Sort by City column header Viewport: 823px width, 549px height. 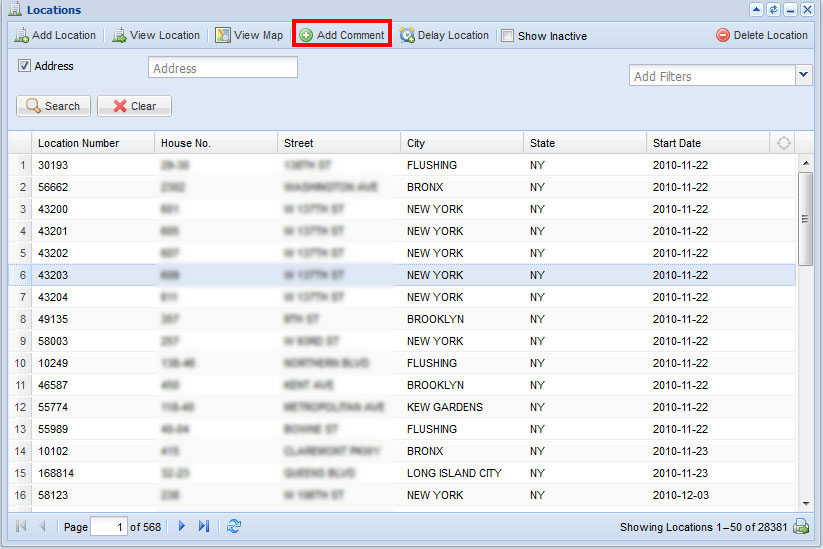462,143
